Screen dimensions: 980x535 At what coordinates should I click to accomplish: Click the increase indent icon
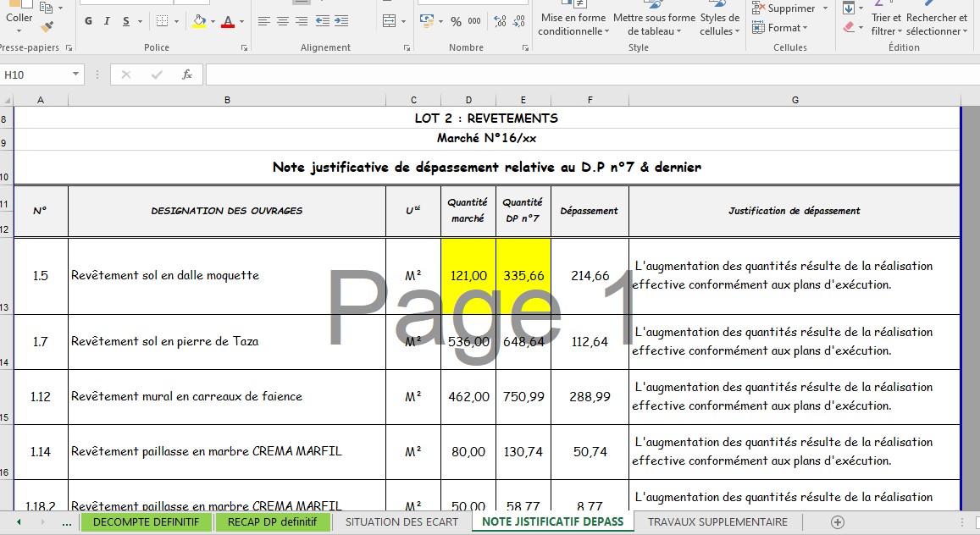[342, 21]
